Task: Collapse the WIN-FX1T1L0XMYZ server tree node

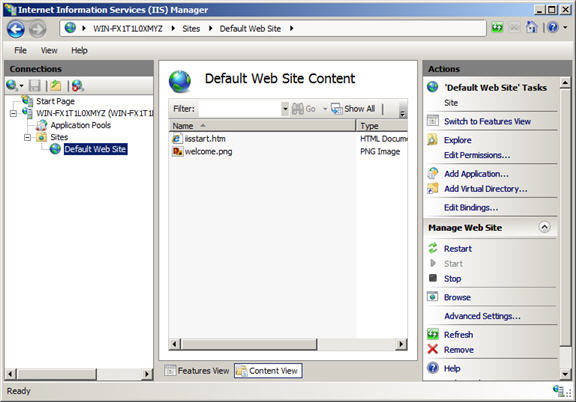Action: pos(13,114)
